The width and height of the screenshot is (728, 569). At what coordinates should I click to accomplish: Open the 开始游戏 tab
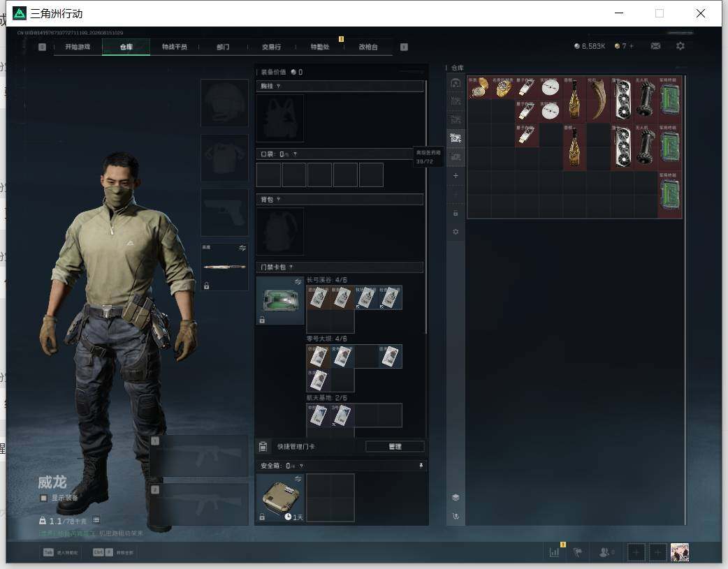(78, 47)
